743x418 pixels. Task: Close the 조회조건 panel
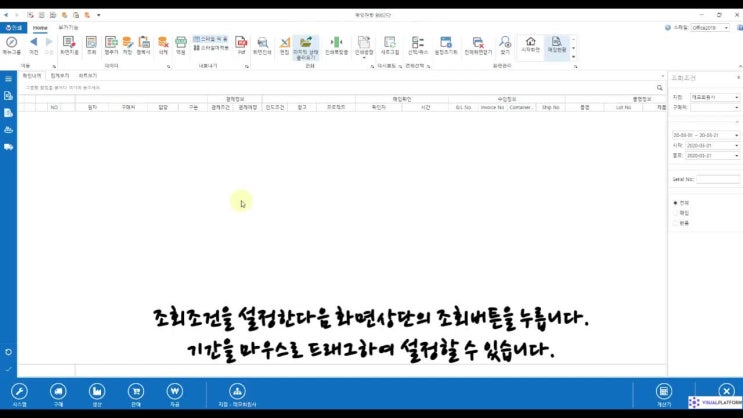click(x=738, y=78)
